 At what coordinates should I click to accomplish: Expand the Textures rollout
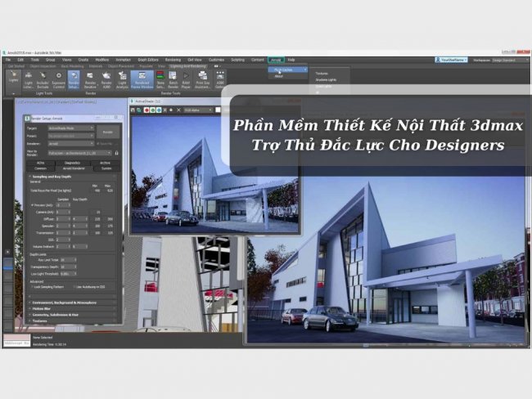click(73, 321)
